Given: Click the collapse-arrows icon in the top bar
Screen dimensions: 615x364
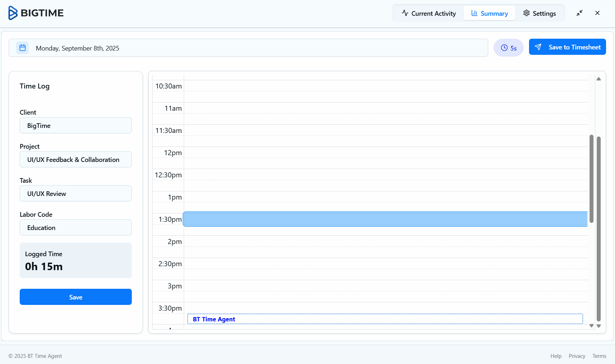Looking at the screenshot, I should (580, 13).
